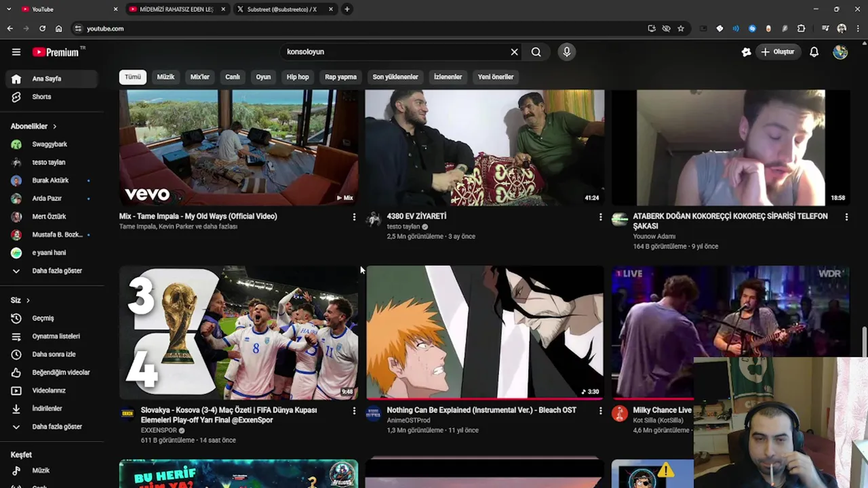The height and width of the screenshot is (488, 868).
Task: Open the Tame Impala My Old Ways thumbnail
Action: click(239, 147)
